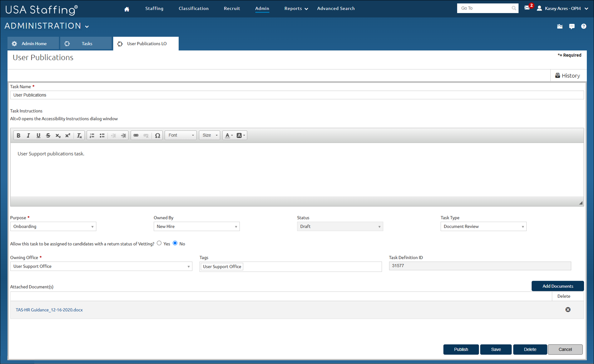Click the Publish button
This screenshot has height=364, width=594.
click(x=461, y=349)
